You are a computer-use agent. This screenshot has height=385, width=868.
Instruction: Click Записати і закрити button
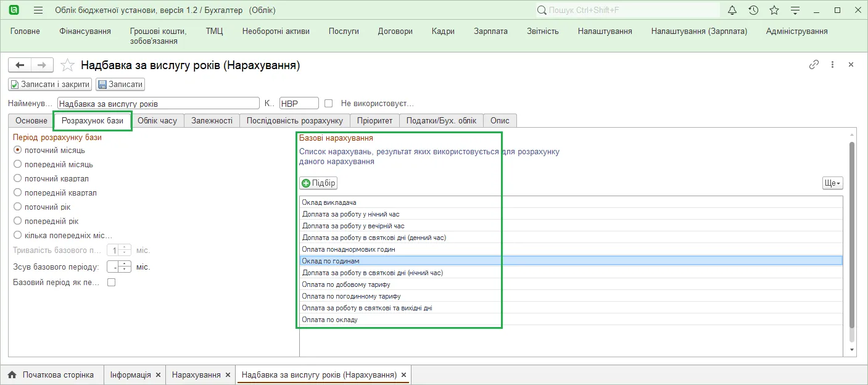coord(50,85)
